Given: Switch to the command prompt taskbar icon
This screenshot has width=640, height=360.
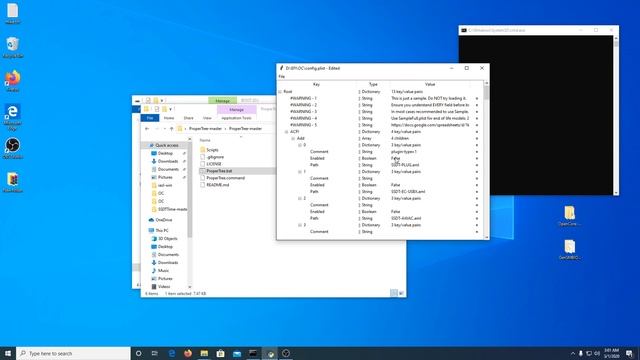Looking at the screenshot, I should [x=253, y=353].
